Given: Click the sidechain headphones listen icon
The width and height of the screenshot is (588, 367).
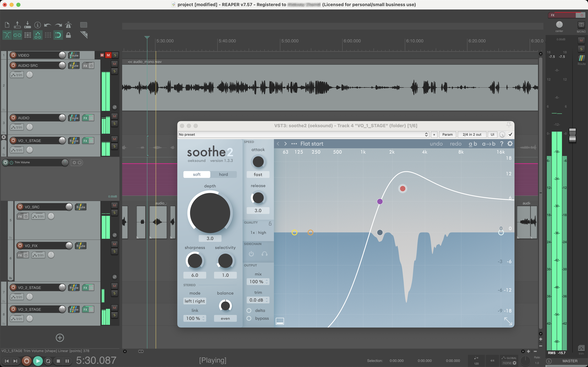Looking at the screenshot, I should (x=264, y=254).
